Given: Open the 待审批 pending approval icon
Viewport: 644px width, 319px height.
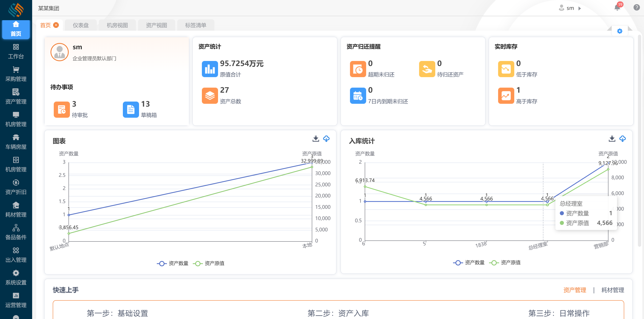Looking at the screenshot, I should pyautogui.click(x=61, y=109).
